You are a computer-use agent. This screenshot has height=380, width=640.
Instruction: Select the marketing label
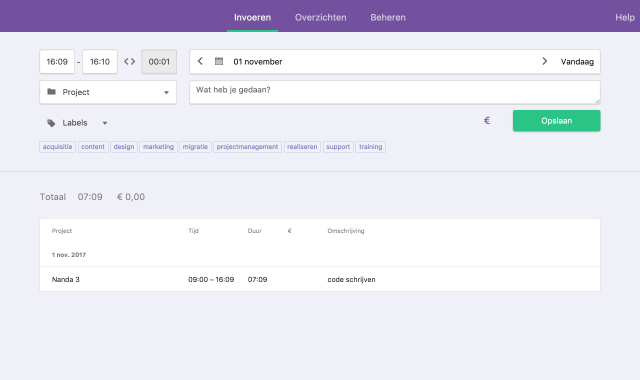tap(158, 147)
